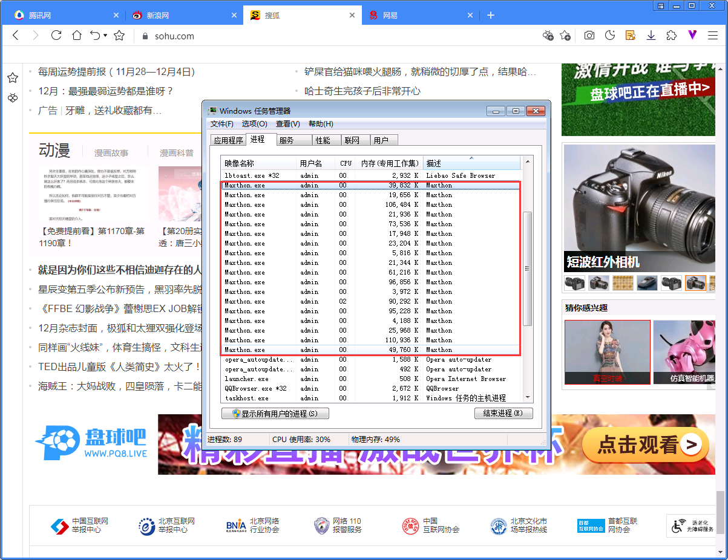728x560 pixels.
Task: Click the 结束进程 button
Action: point(503,414)
